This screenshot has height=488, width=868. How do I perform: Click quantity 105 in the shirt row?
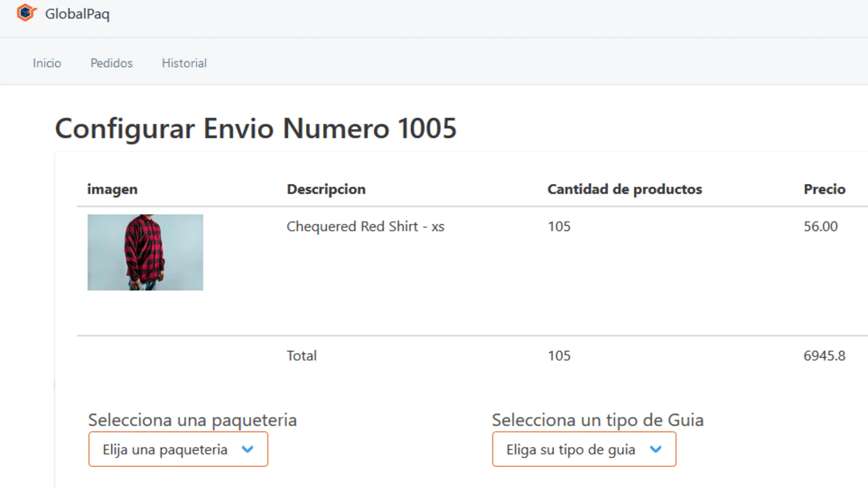point(559,227)
